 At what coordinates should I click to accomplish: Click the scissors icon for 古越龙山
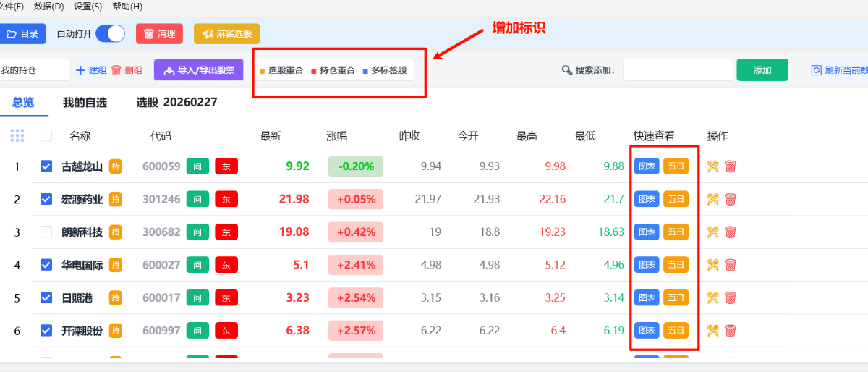(x=713, y=166)
